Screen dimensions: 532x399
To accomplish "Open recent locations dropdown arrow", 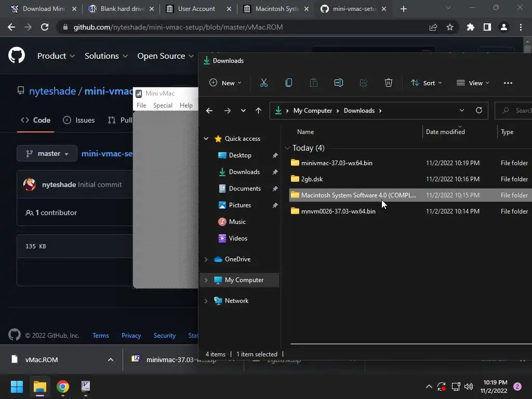I will 243,111.
